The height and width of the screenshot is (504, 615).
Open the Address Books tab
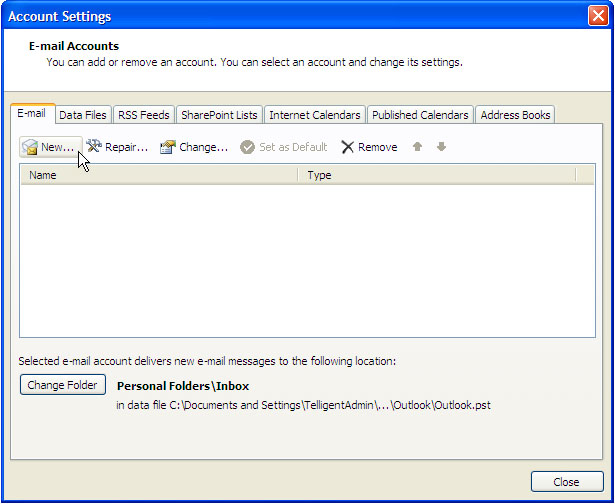(x=515, y=115)
